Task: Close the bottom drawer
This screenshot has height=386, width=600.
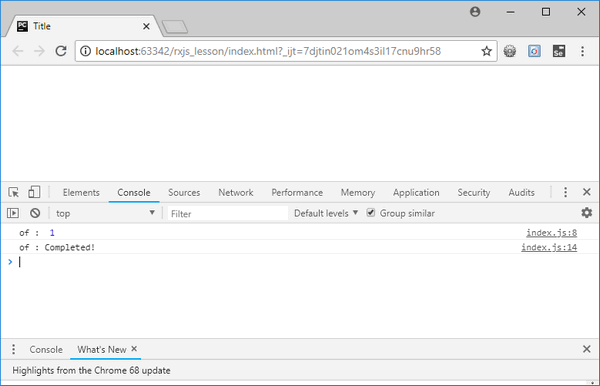Action: coord(587,349)
